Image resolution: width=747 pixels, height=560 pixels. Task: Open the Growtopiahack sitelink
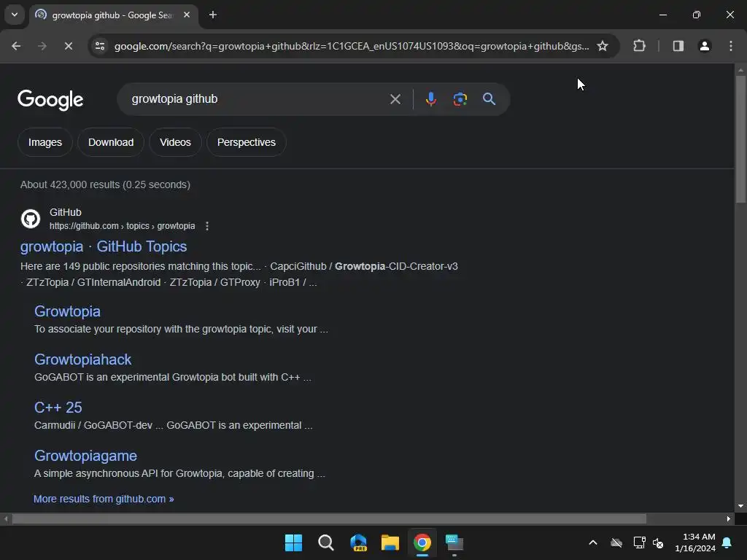coord(83,359)
